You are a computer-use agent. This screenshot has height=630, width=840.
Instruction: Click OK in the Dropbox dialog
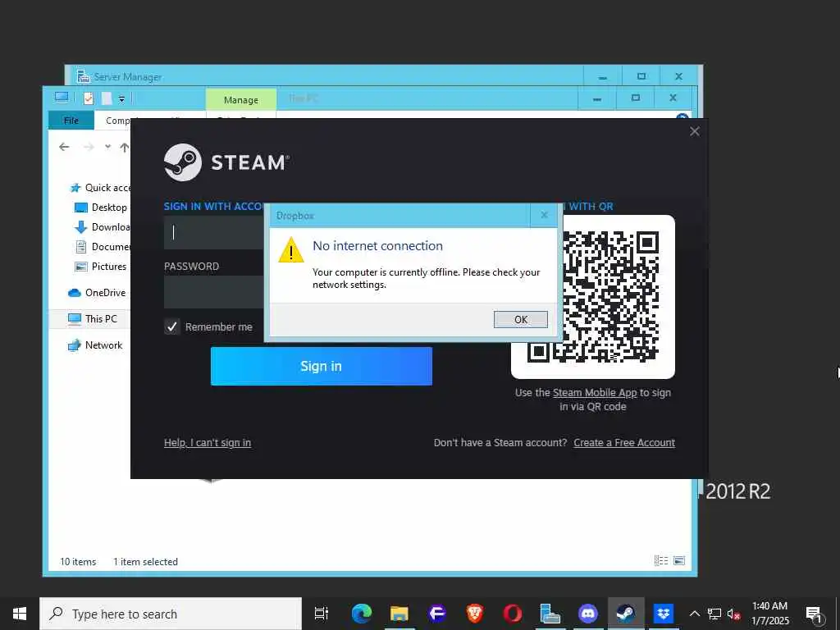point(520,319)
